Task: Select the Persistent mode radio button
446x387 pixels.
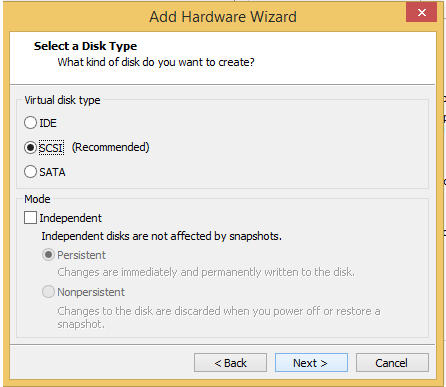Action: pyautogui.click(x=48, y=255)
